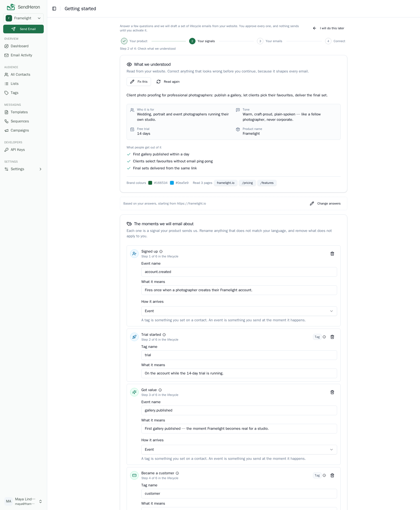The height and width of the screenshot is (510, 420).
Task: Open the /features page chip
Action: [x=267, y=183]
